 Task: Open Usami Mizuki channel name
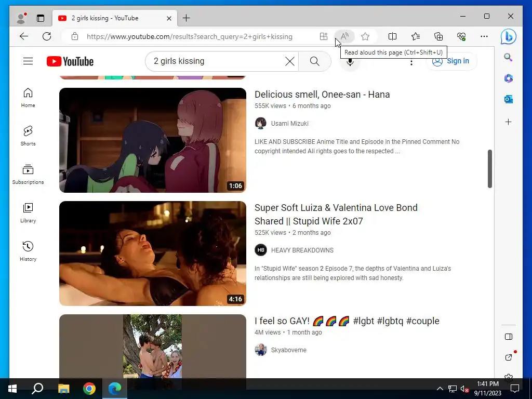point(290,124)
